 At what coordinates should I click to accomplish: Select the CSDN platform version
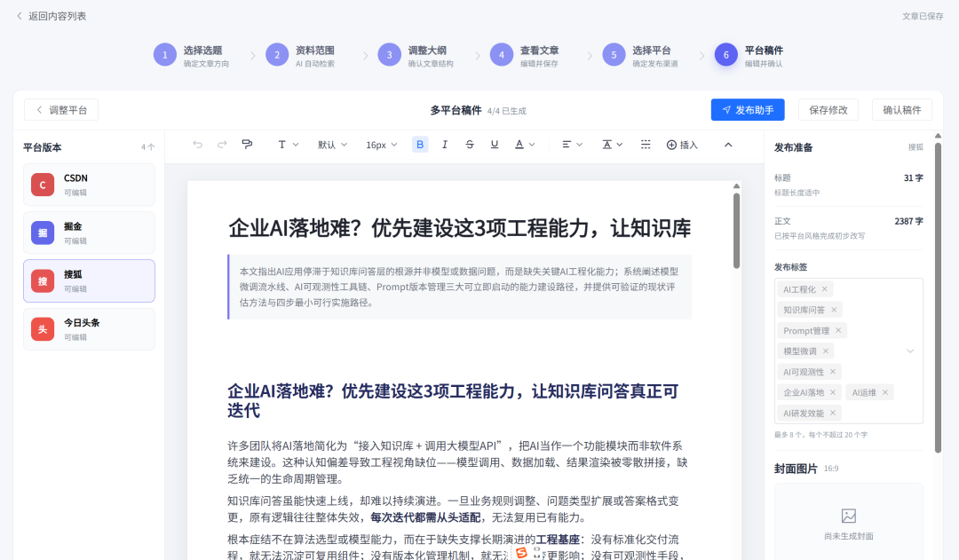coord(90,185)
